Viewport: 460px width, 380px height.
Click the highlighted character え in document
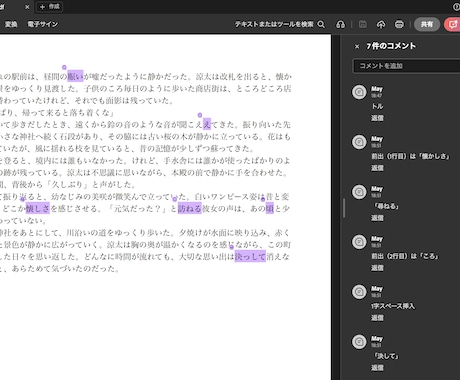[207, 124]
